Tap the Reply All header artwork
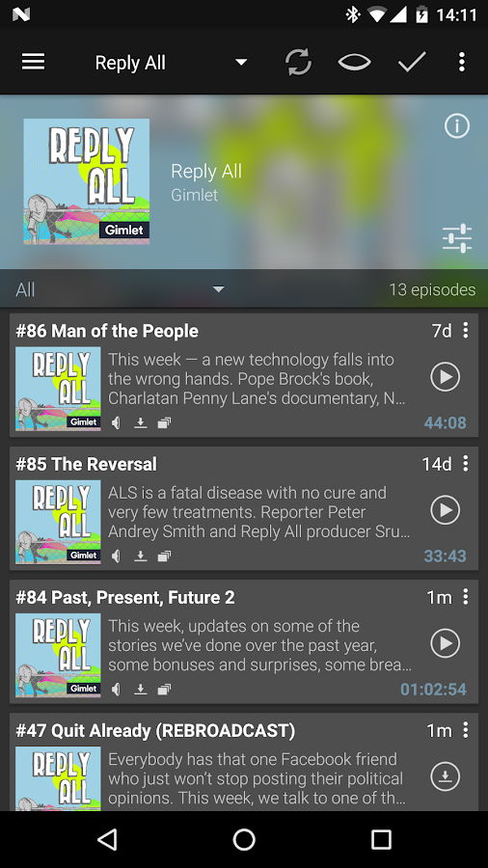Screen dimensions: 488x868 click(86, 181)
